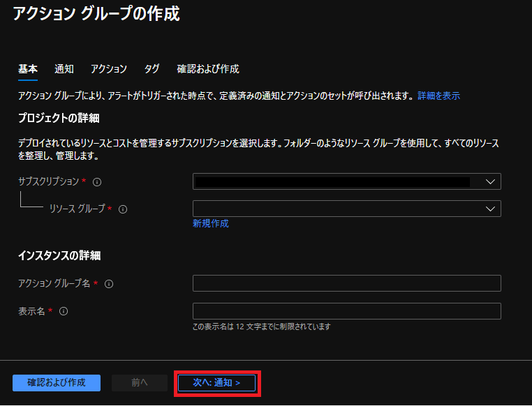Screen dimensions: 532x406
Task: Focus the 表示名 input field
Action: [347, 311]
